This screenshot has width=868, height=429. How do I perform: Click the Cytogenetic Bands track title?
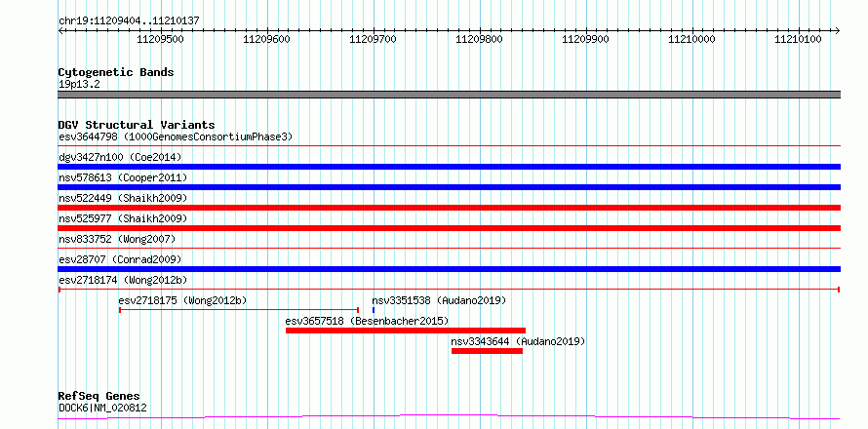[116, 72]
